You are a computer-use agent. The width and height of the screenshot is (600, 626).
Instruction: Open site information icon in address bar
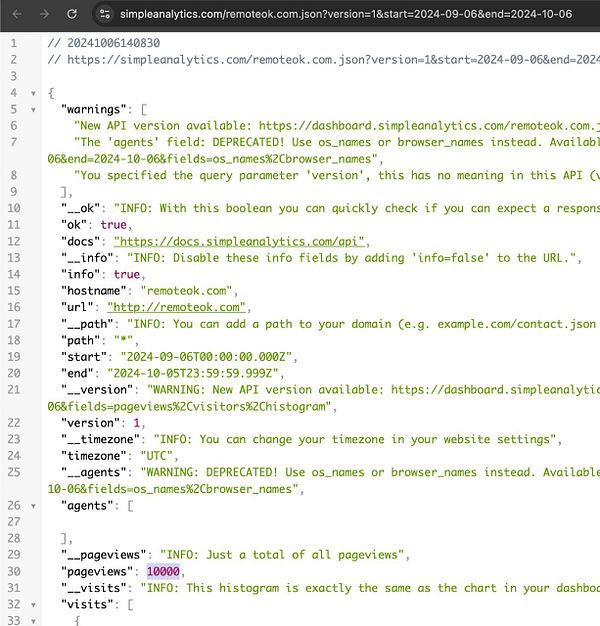pyautogui.click(x=105, y=14)
